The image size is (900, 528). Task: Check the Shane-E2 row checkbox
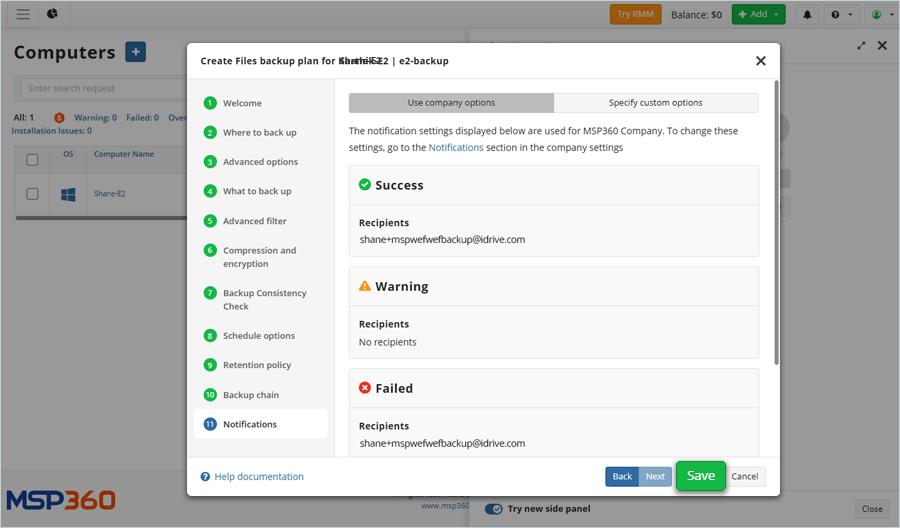tap(32, 194)
